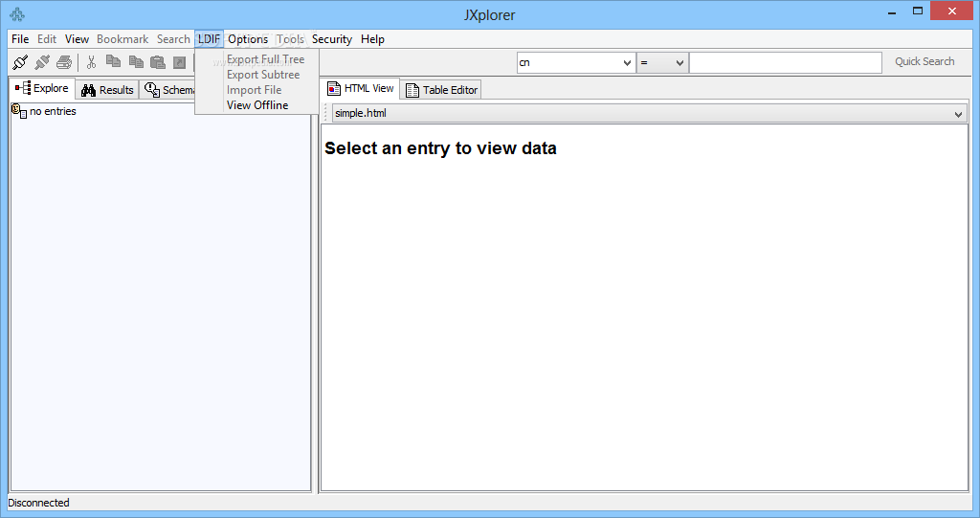Screen dimensions: 980x518
Task: Open the Search menu
Action: pyautogui.click(x=173, y=39)
